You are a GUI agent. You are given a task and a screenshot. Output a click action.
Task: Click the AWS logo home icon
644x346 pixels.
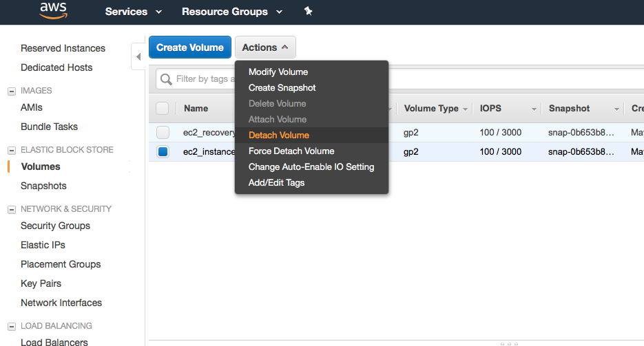[x=53, y=11]
